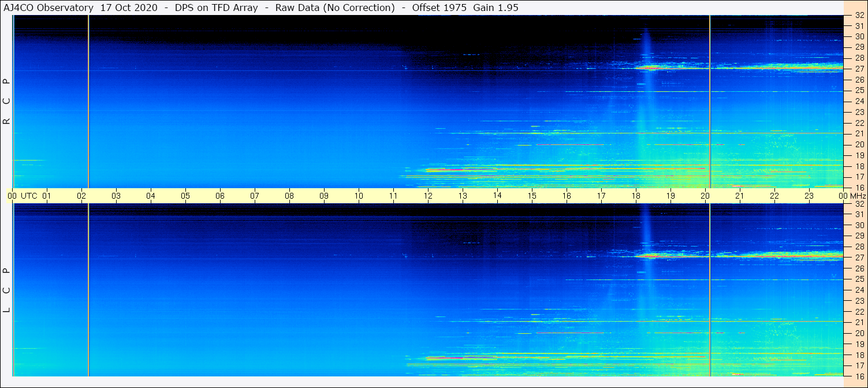Click the 27 MHz label on RCP scale
Viewport: 868px width, 388px height.
pyautogui.click(x=859, y=69)
